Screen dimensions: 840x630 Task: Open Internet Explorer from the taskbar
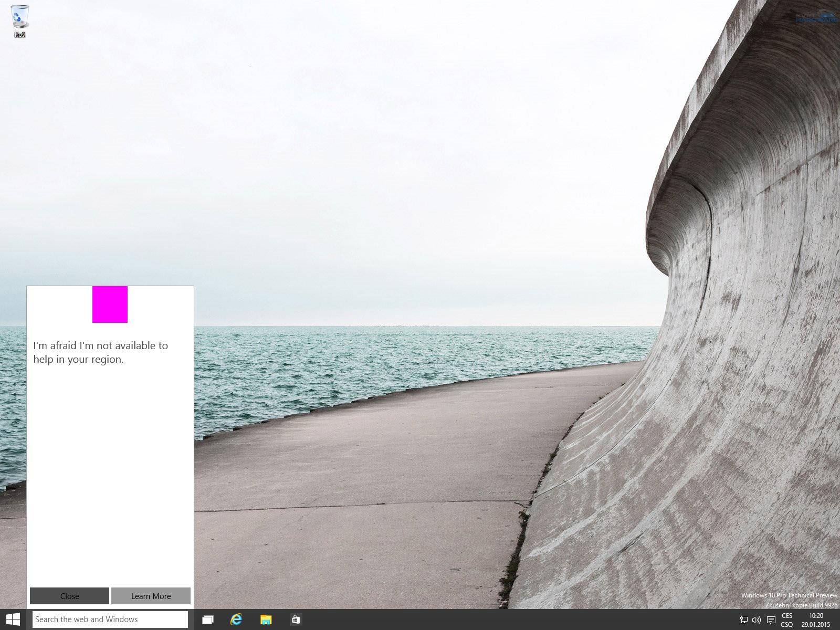(237, 619)
